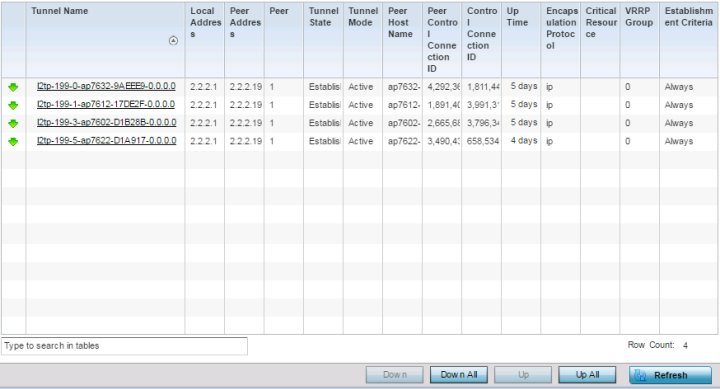Sort by Up Time column header

point(521,40)
